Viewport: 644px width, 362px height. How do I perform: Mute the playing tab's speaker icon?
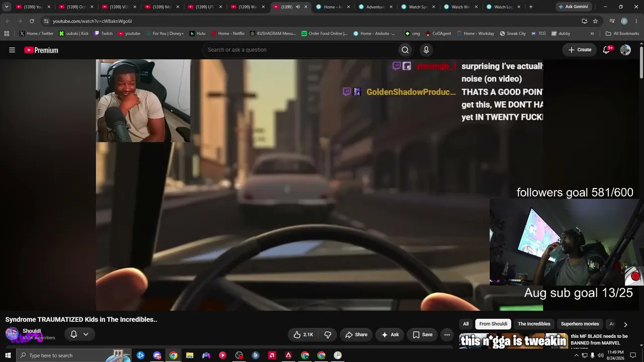coord(298,7)
